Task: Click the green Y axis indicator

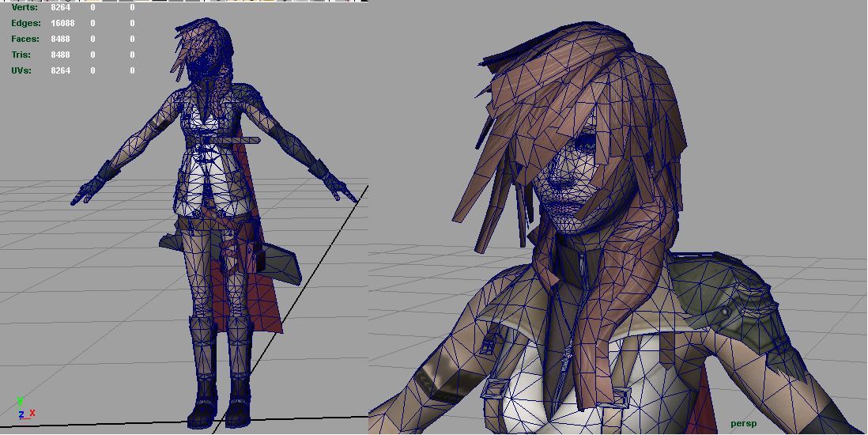Action: [20, 401]
